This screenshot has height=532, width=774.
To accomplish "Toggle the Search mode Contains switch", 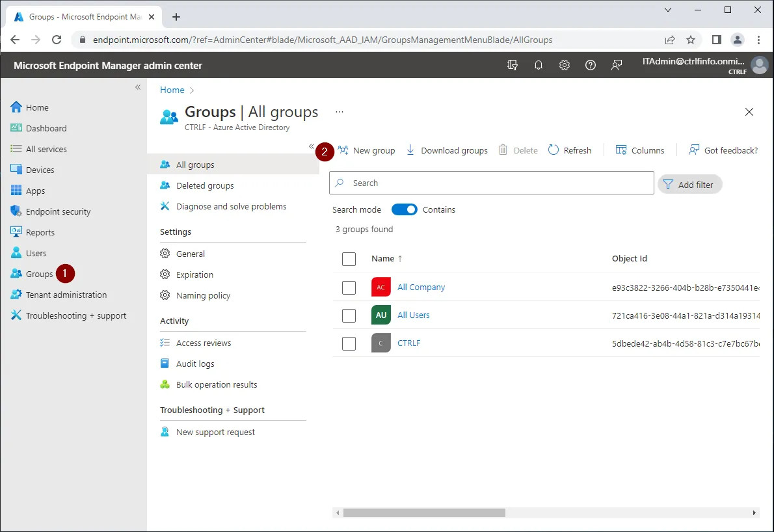I will point(404,209).
